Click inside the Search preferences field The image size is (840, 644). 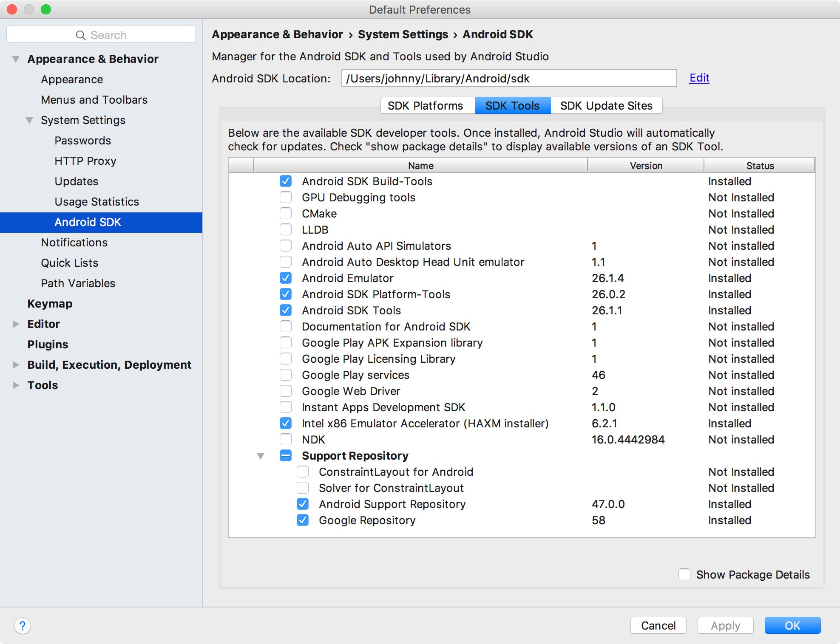click(x=101, y=35)
